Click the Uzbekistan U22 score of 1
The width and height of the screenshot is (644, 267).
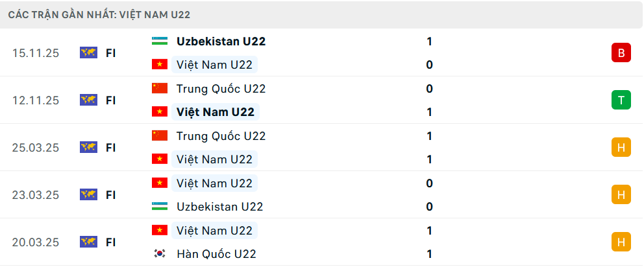(429, 41)
